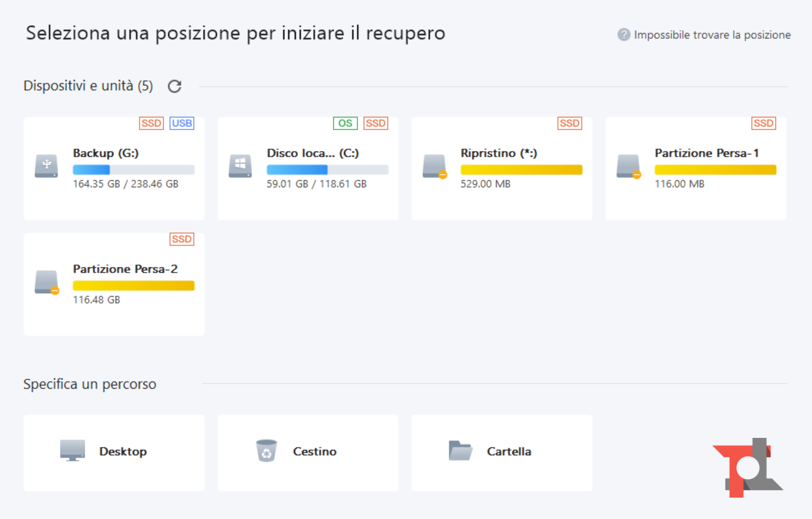Select the Disco locale (C:) label
Screen dimensions: 812x519
click(312, 153)
